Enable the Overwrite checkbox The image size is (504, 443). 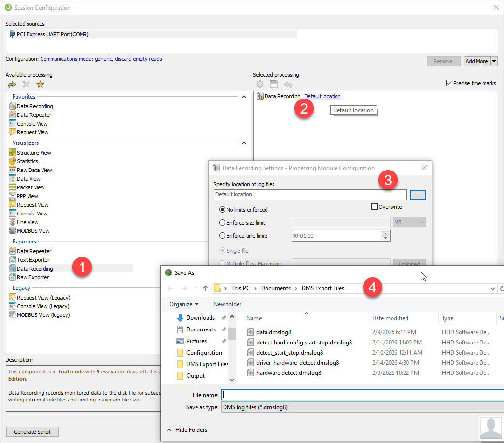(374, 207)
